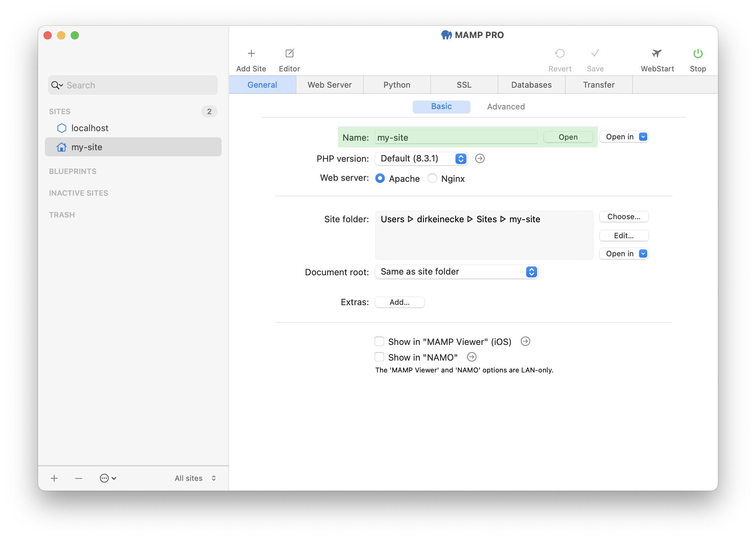Expand the PHP version dropdown
The height and width of the screenshot is (541, 756).
(461, 158)
